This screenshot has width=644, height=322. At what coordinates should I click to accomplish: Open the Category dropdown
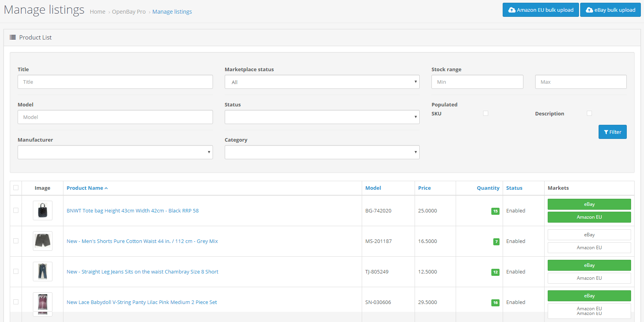(322, 152)
